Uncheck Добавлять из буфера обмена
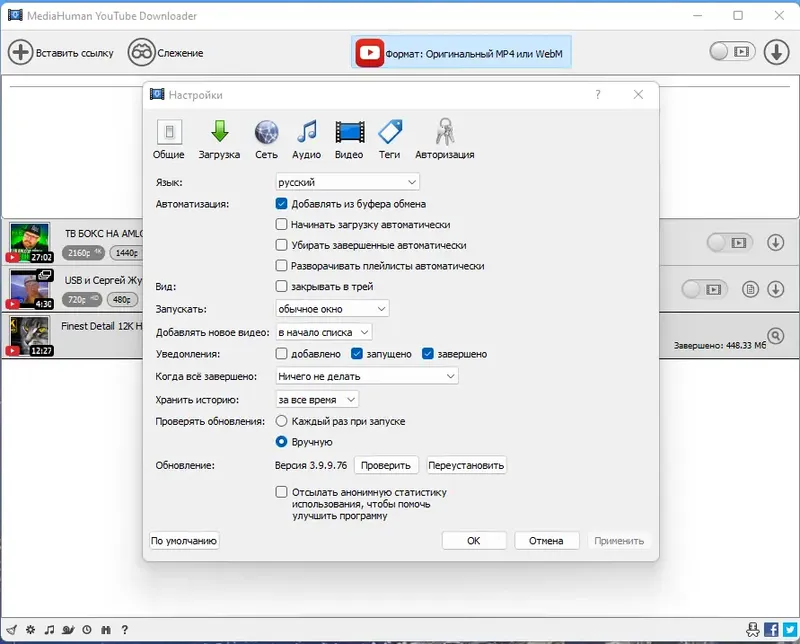The width and height of the screenshot is (800, 644). 281,204
